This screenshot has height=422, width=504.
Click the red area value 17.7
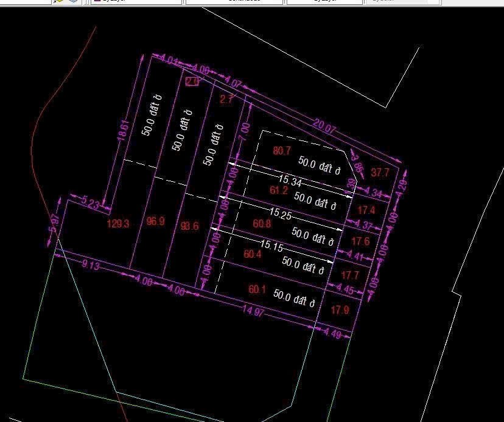pyautogui.click(x=350, y=275)
